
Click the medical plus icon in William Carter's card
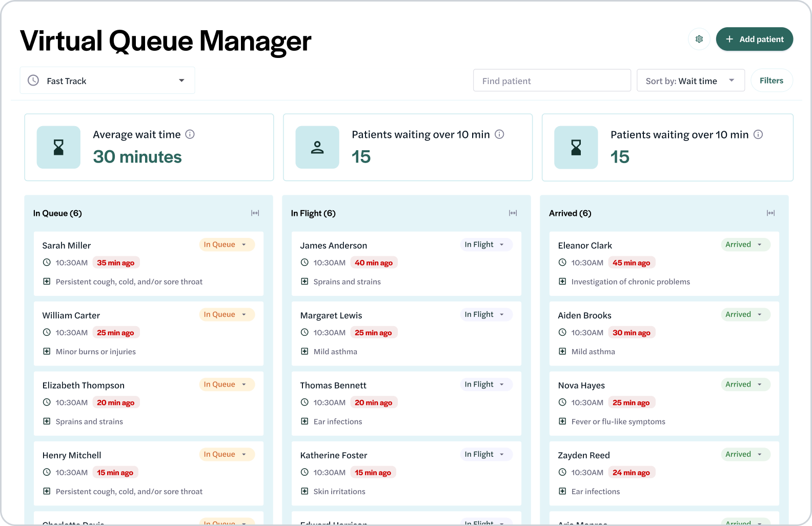[47, 351]
